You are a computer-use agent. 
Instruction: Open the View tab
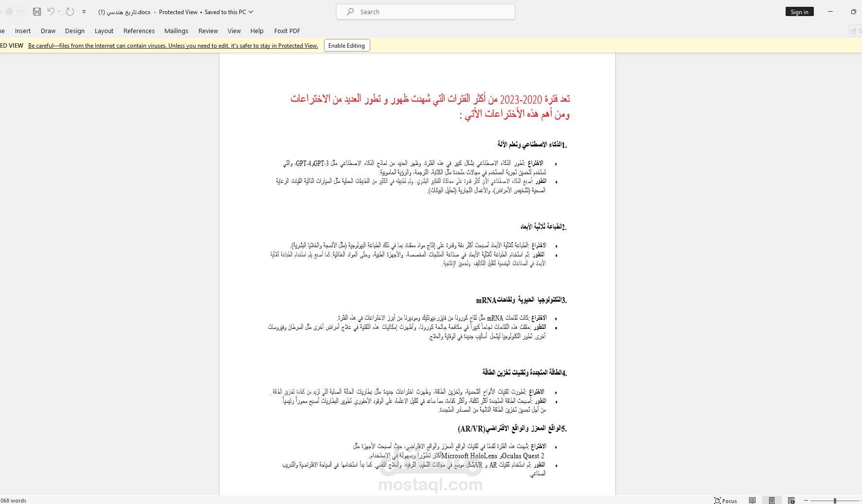(x=234, y=31)
